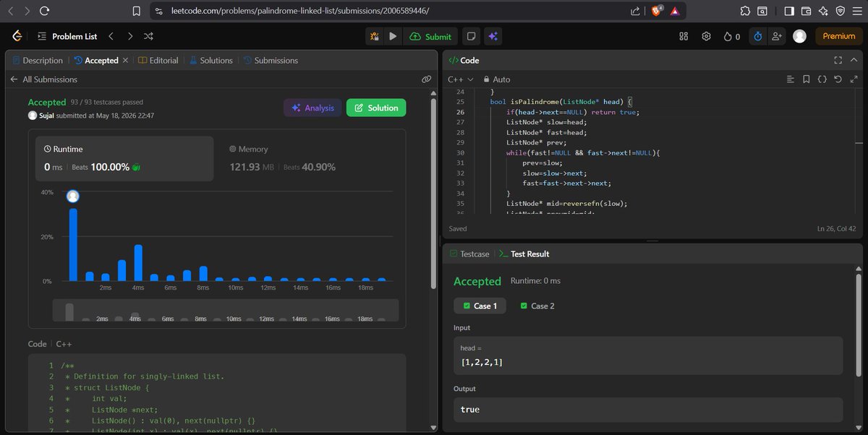The width and height of the screenshot is (868, 435).
Task: Select the Runtime stats card
Action: (x=124, y=158)
